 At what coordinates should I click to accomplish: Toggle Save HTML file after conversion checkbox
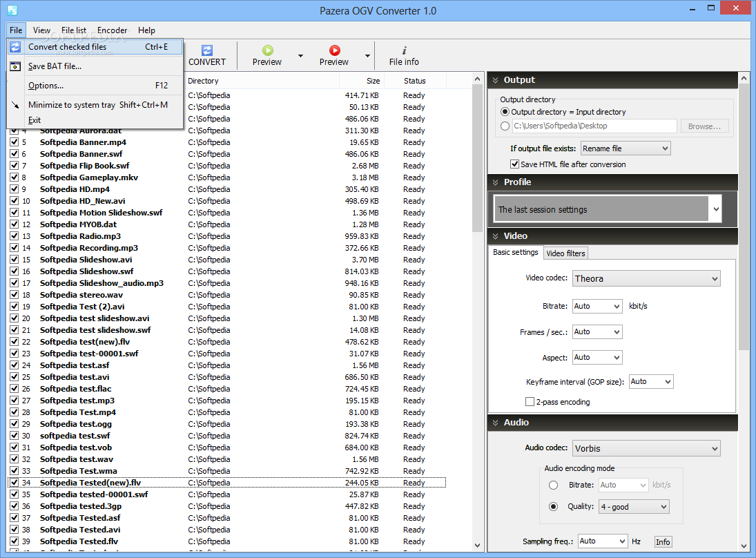(x=515, y=164)
